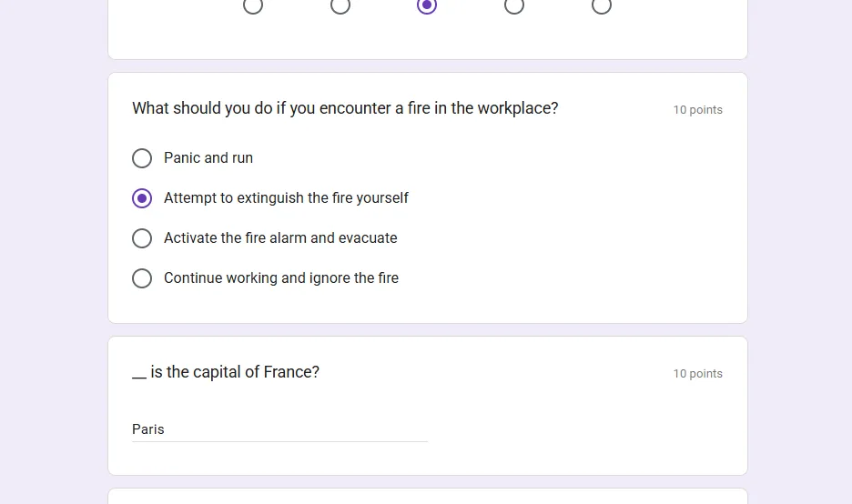Choose the fifth radio on the linear scale row
Viewport: 852px width, 504px height.
pos(602,5)
